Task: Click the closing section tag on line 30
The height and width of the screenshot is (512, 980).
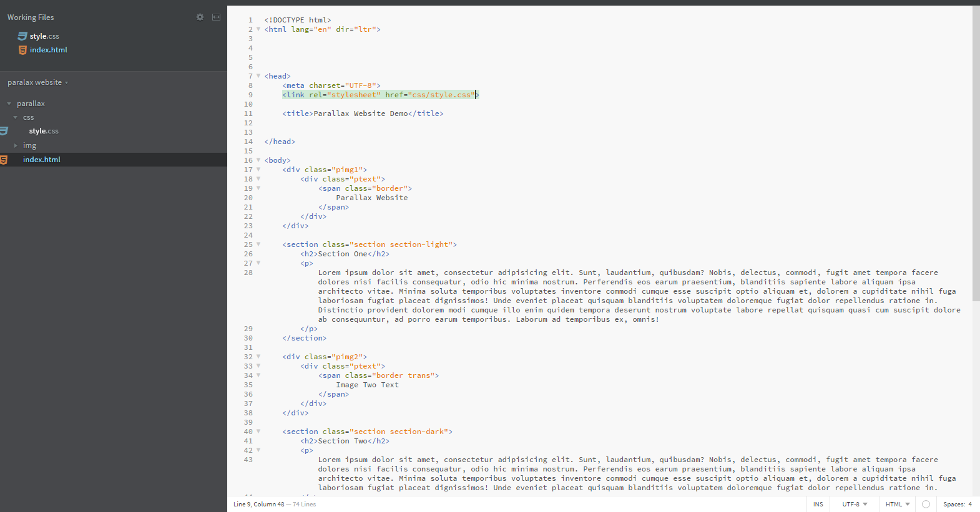Action: (x=304, y=338)
